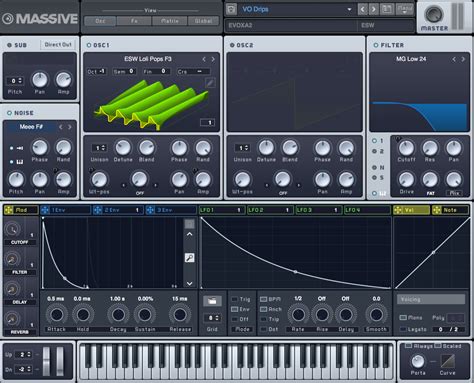
Task: Click the envelope zoom magnifier icon
Action: 189,258
